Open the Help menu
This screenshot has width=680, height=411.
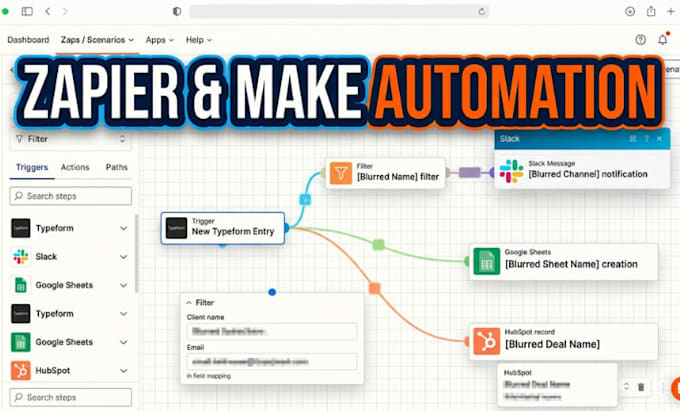coord(199,40)
